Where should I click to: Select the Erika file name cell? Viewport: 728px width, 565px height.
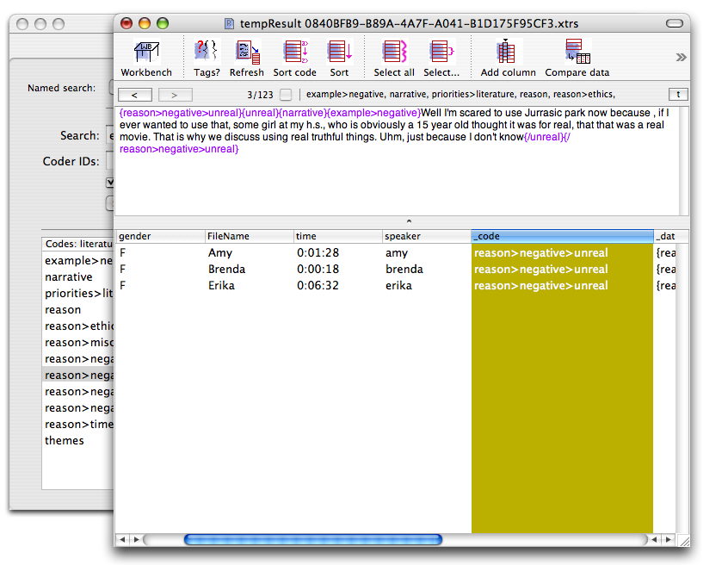pyautogui.click(x=221, y=285)
